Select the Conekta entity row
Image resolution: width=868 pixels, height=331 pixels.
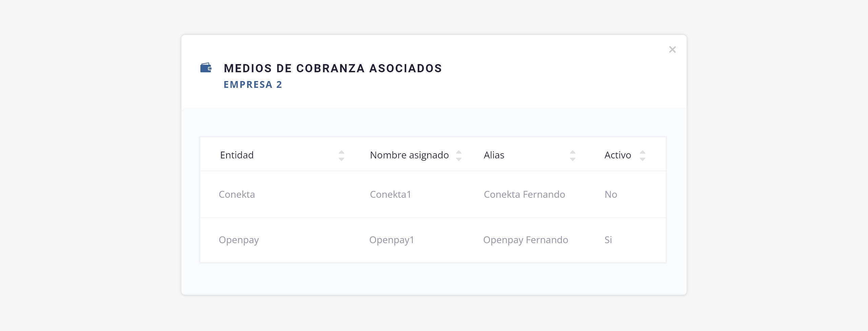(433, 194)
